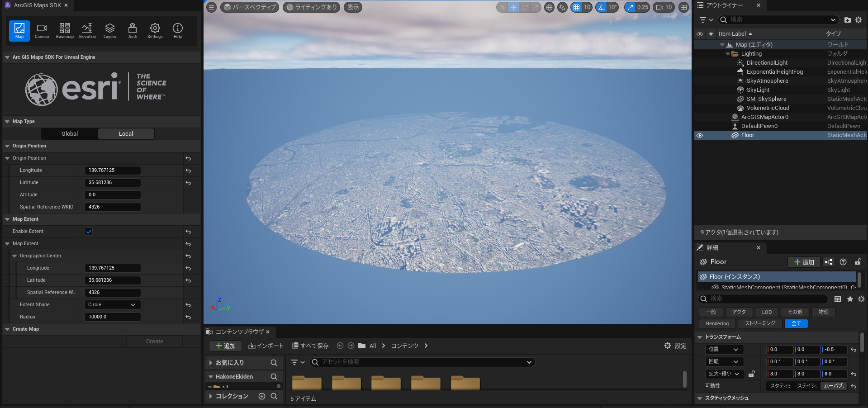Select the 全て filter in Details

(796, 324)
